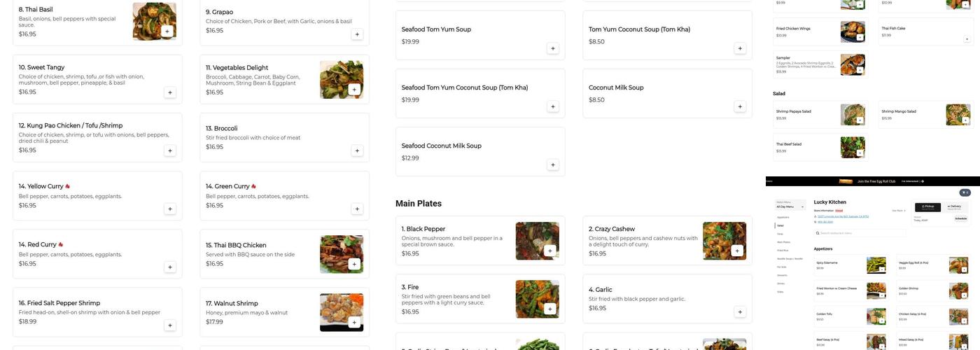Click plus button for Grapao

pyautogui.click(x=357, y=34)
